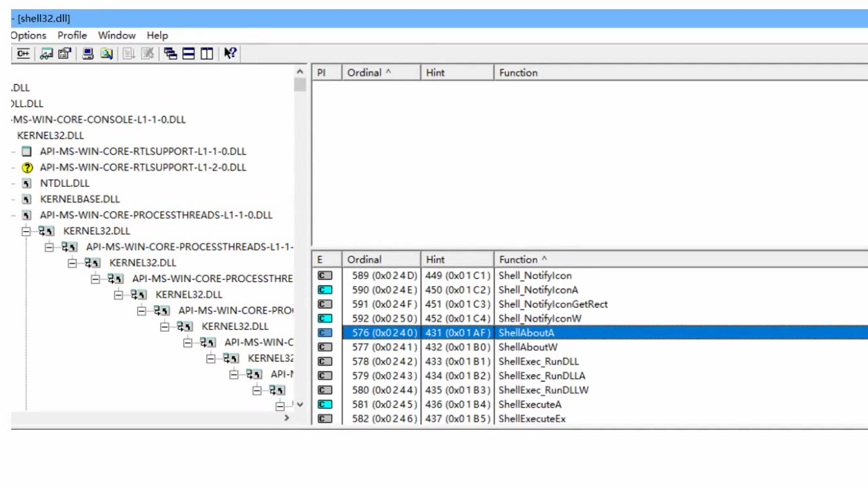868x488 pixels.
Task: Toggle Undecorate C++ Functions toolbar button
Action: coord(23,54)
